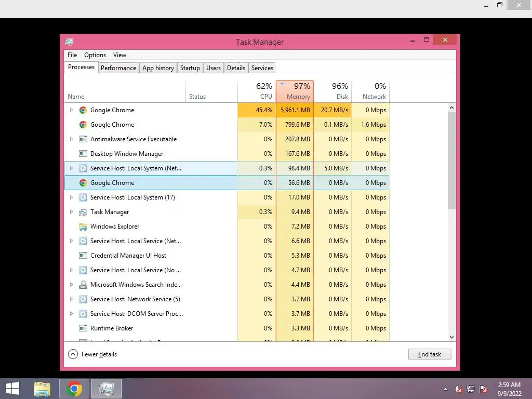Click the process list scrollbar thumb

[x=451, y=161]
